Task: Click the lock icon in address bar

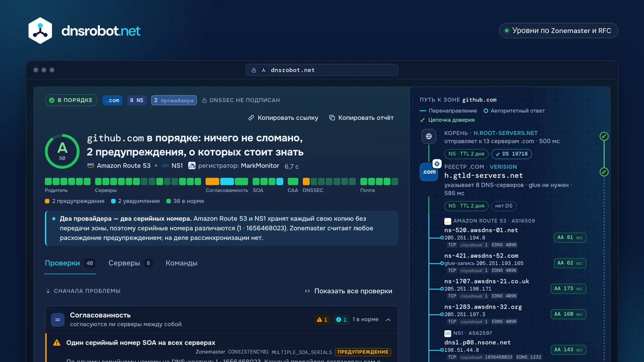Action: pos(254,70)
